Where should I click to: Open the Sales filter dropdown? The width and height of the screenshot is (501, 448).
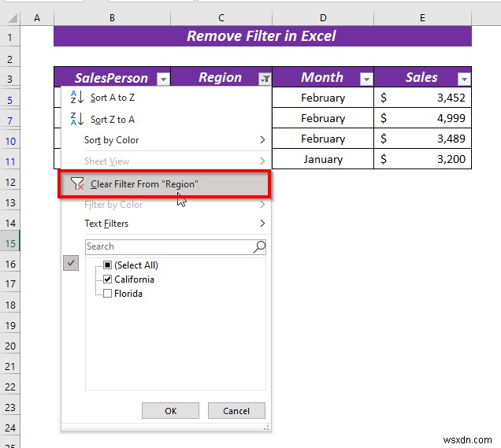point(464,79)
